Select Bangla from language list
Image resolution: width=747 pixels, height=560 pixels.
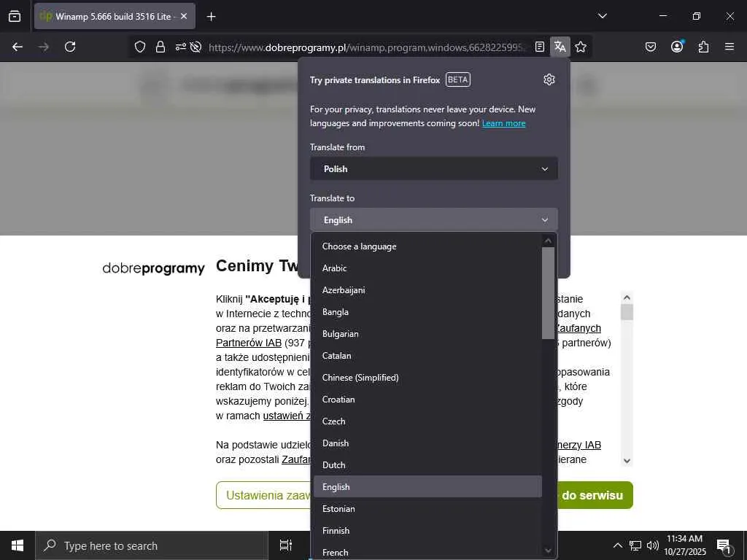pos(427,312)
